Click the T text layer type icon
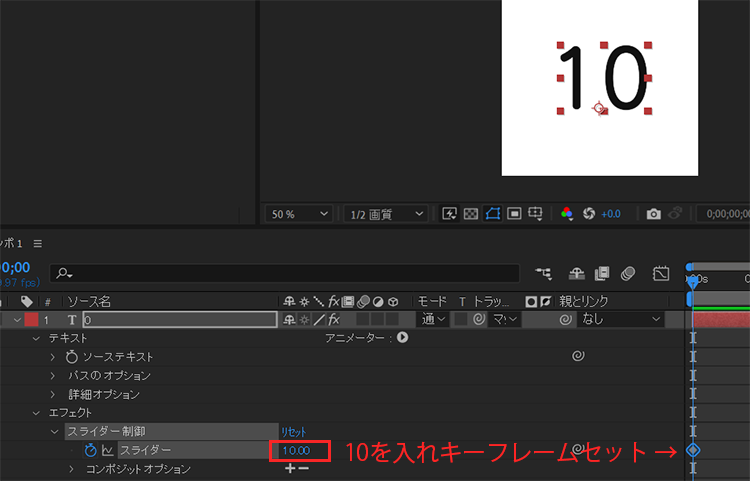750x481 pixels. coord(72,320)
